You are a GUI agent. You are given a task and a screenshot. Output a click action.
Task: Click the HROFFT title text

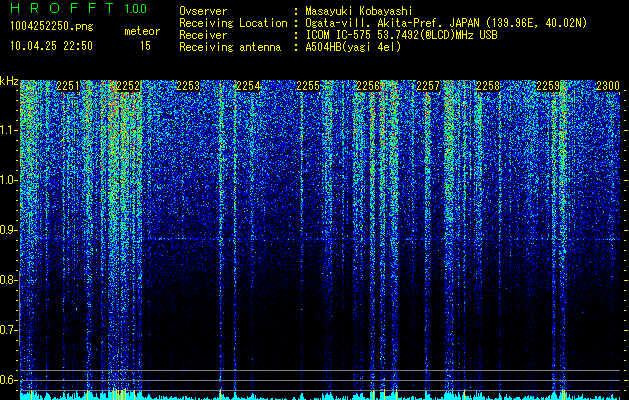coord(62,8)
